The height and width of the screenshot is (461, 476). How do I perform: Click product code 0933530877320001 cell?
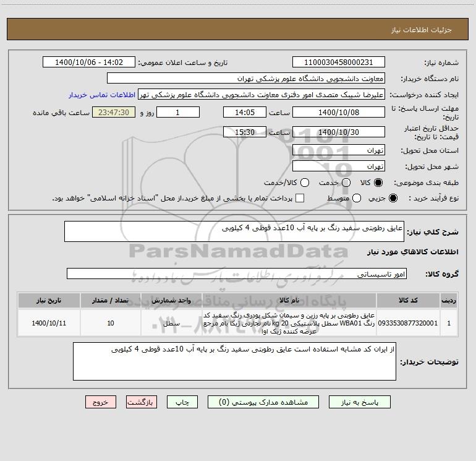[x=408, y=323]
